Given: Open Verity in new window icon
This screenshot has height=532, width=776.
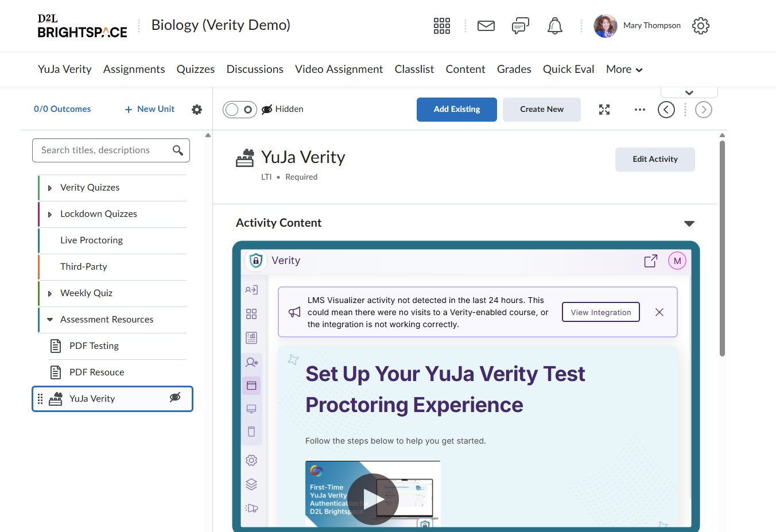Looking at the screenshot, I should coord(651,261).
